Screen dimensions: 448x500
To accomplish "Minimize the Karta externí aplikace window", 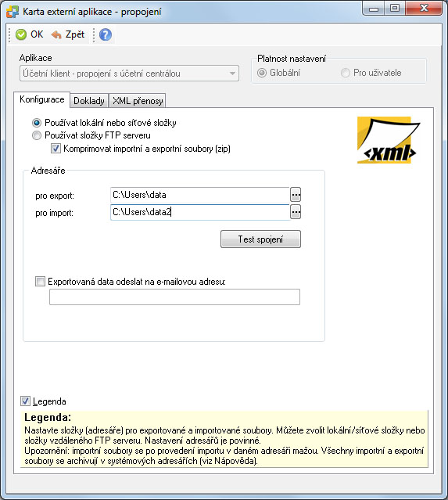I will 374,9.
